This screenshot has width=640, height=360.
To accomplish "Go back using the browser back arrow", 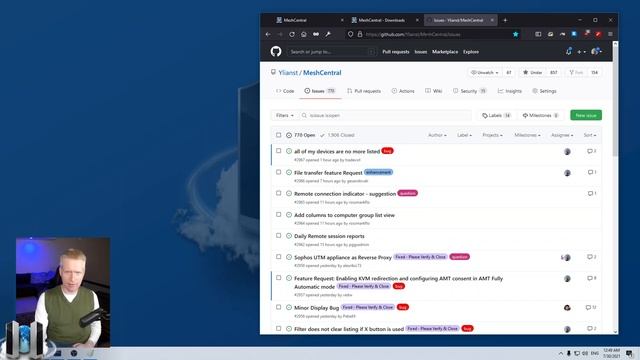I will (x=268, y=34).
